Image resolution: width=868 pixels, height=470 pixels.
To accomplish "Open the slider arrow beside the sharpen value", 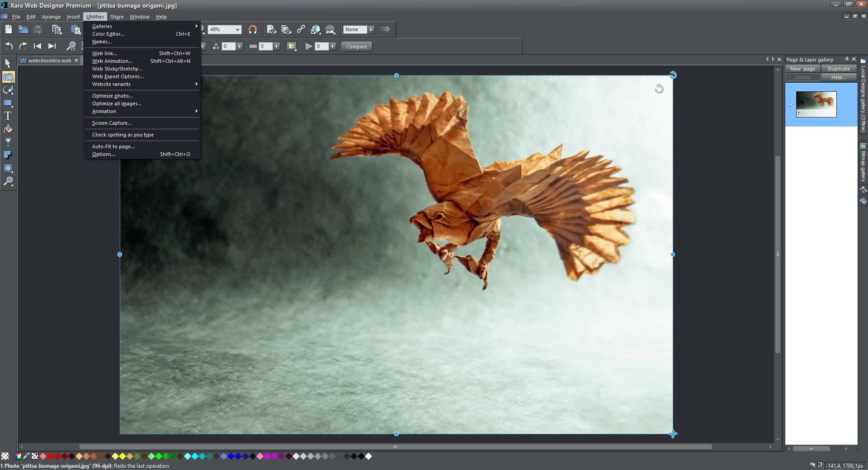I will click(333, 46).
